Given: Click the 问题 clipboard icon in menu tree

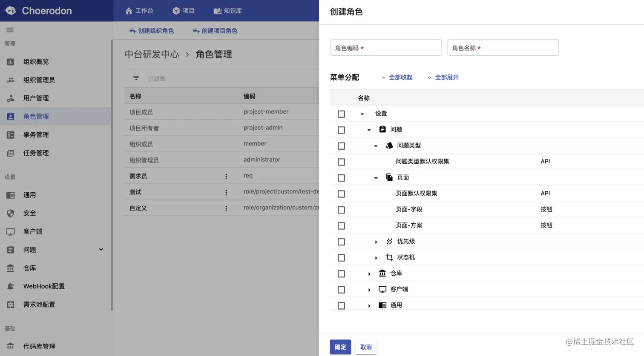Looking at the screenshot, I should click(x=382, y=129).
